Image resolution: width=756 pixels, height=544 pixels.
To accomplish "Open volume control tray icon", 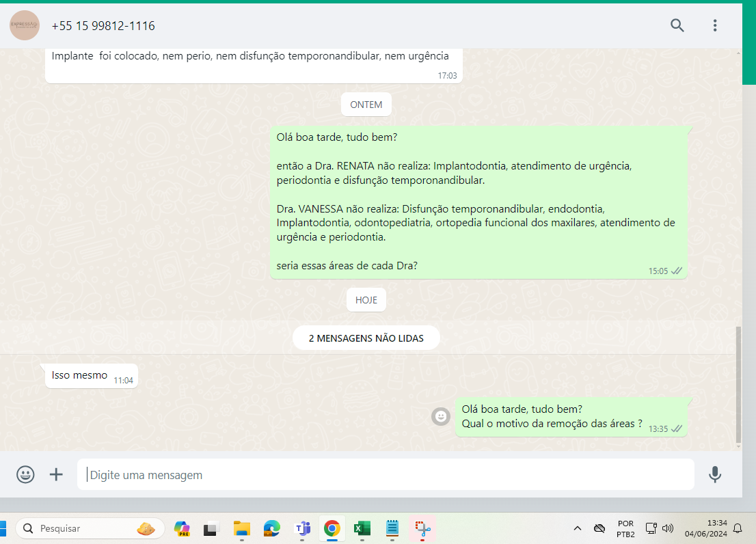I will [668, 528].
